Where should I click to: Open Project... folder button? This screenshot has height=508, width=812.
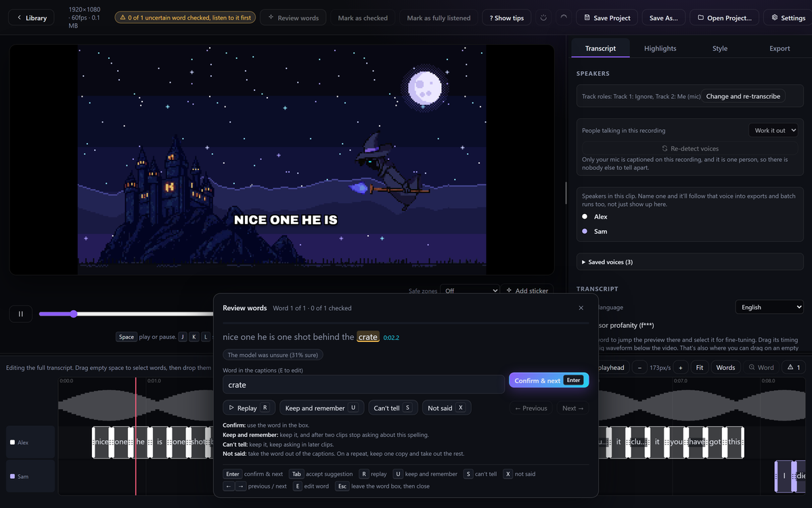724,18
